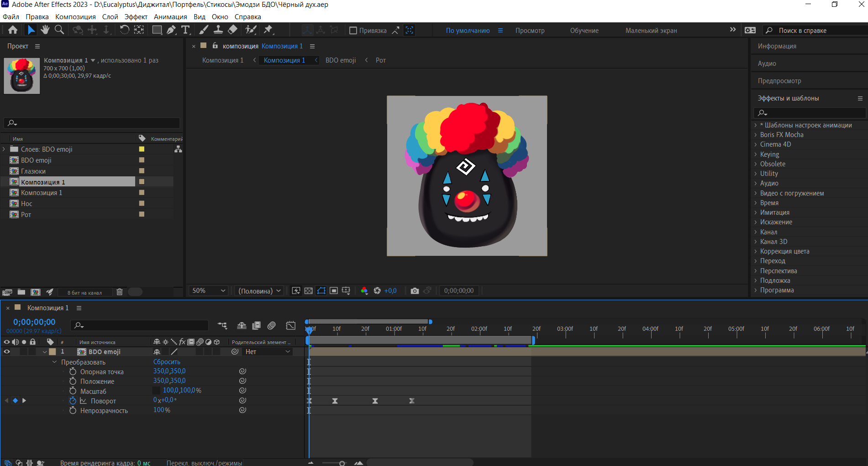Click the reset exposure icon
Image resolution: width=868 pixels, height=466 pixels.
tap(377, 291)
